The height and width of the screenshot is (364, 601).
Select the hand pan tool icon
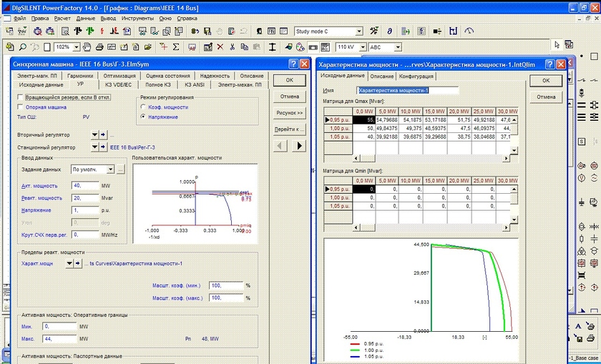pos(87,46)
